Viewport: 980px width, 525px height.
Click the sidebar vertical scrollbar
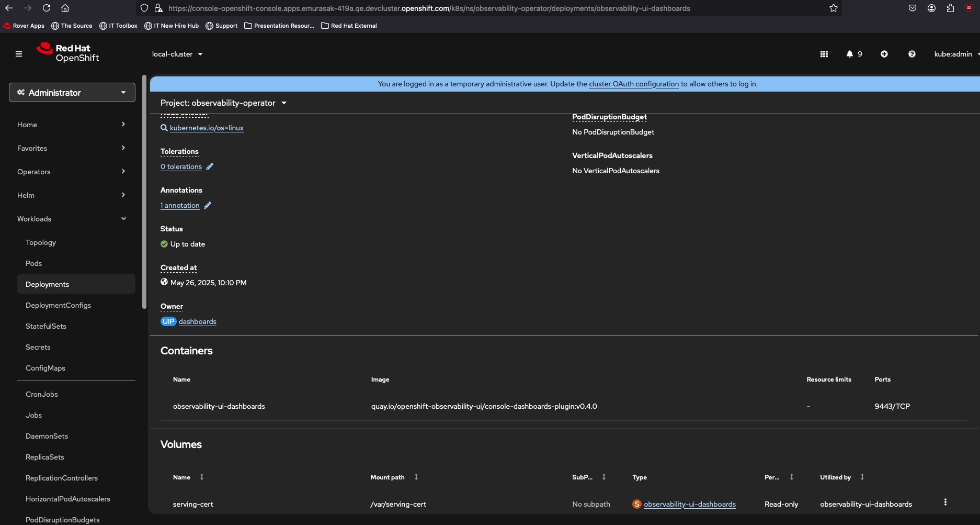[144, 192]
